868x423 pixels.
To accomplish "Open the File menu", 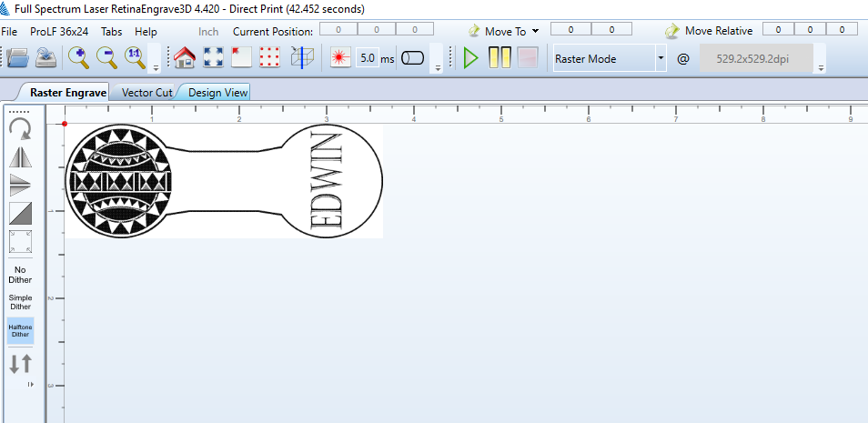I will point(9,32).
